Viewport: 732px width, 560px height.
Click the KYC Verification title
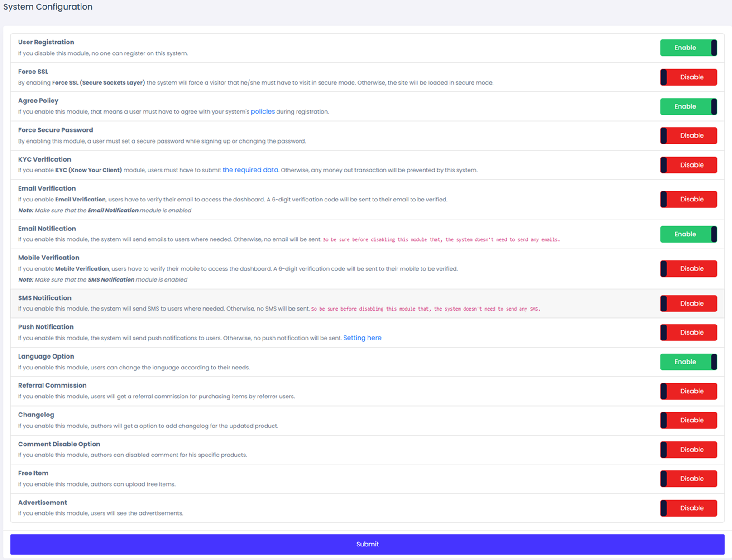click(44, 159)
